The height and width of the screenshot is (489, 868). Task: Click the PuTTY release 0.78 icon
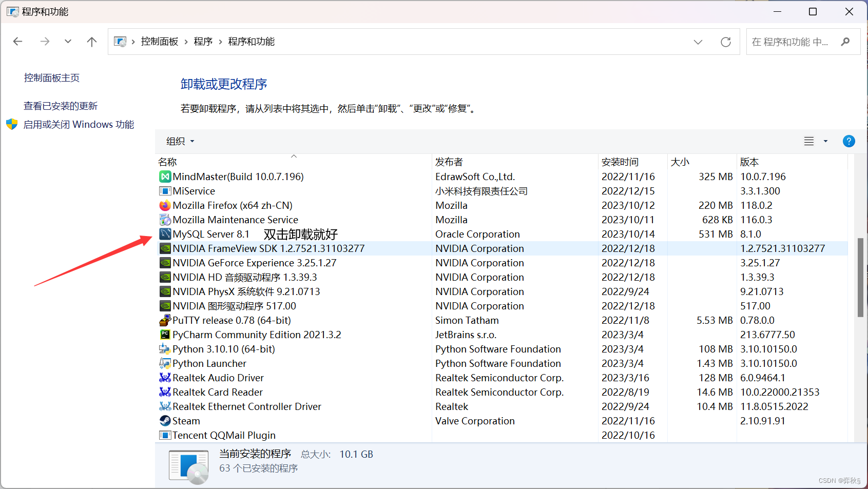pyautogui.click(x=165, y=321)
